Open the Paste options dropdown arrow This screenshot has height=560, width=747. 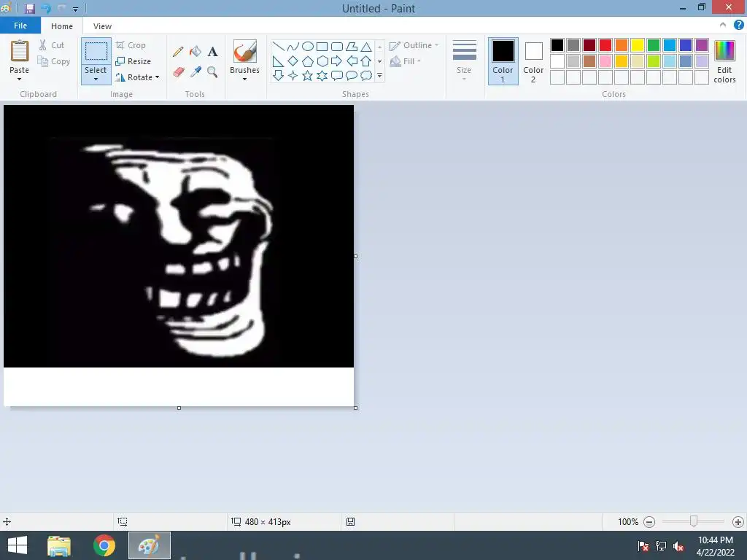coord(20,79)
